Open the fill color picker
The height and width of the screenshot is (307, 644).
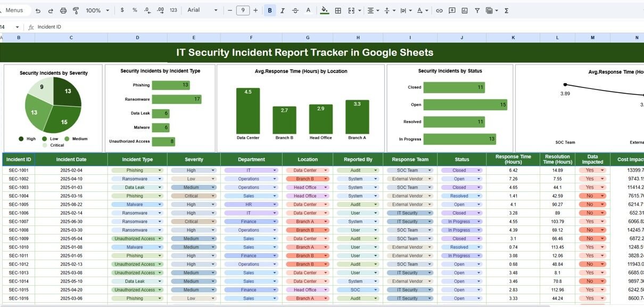[324, 11]
